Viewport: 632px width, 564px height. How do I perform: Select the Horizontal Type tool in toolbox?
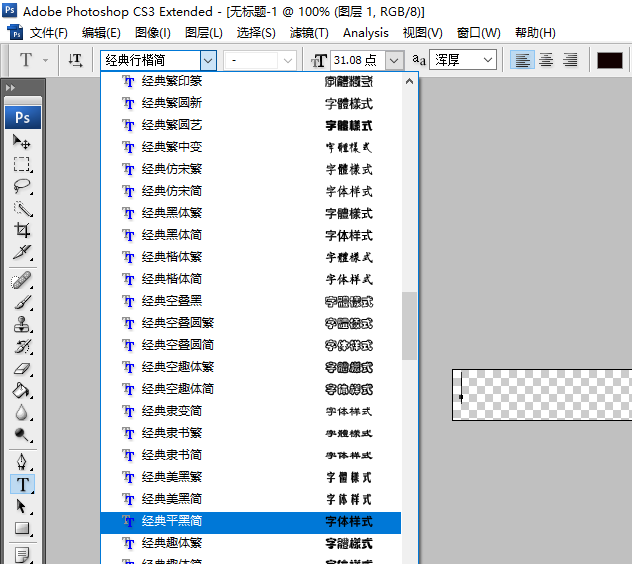coord(22,484)
